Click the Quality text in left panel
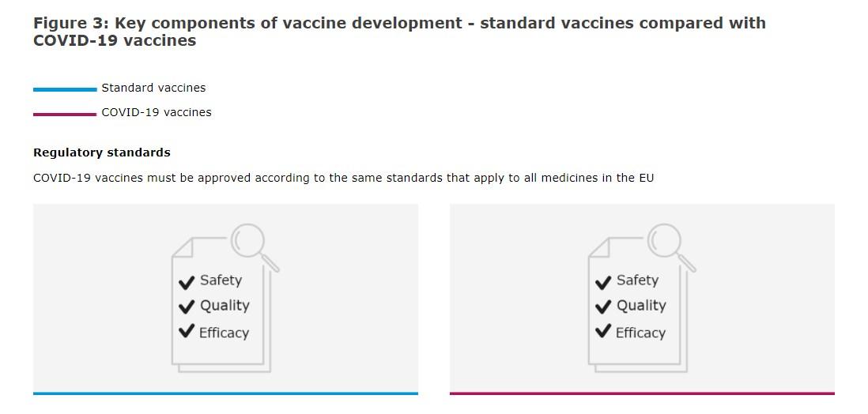The width and height of the screenshot is (868, 414). pos(225,306)
